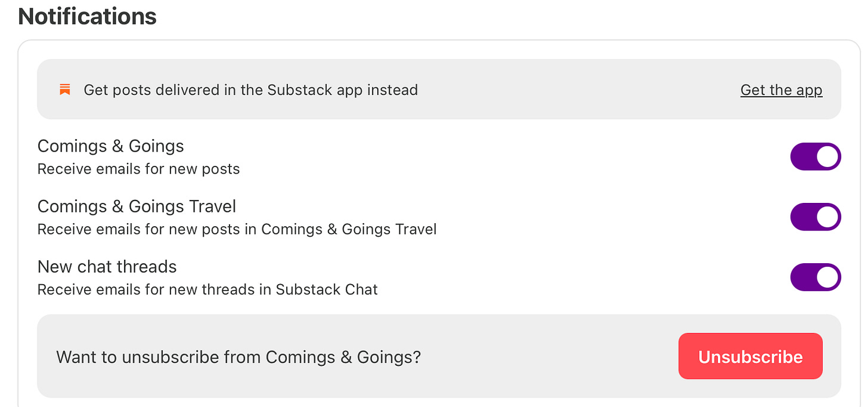Click the Notifications heading
This screenshot has height=407, width=868.
point(87,16)
